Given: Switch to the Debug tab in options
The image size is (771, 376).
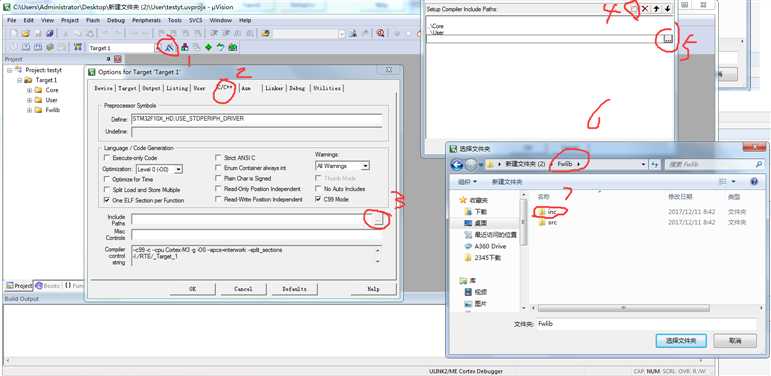Looking at the screenshot, I should click(x=297, y=88).
